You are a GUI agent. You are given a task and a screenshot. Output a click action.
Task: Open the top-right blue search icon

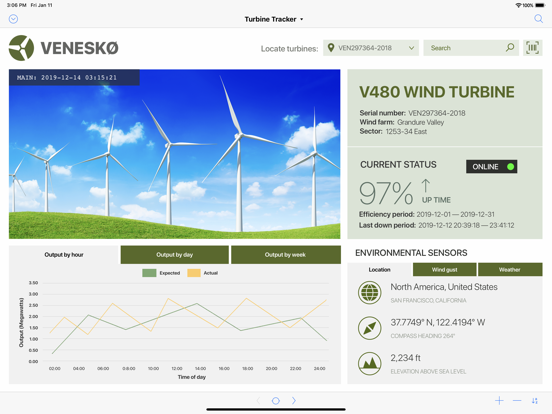(x=538, y=19)
